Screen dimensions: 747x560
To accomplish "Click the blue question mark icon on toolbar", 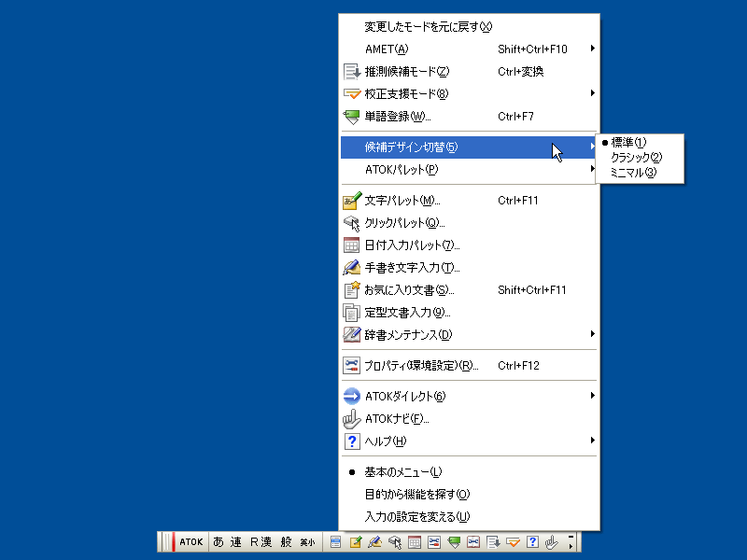I will pos(532,542).
